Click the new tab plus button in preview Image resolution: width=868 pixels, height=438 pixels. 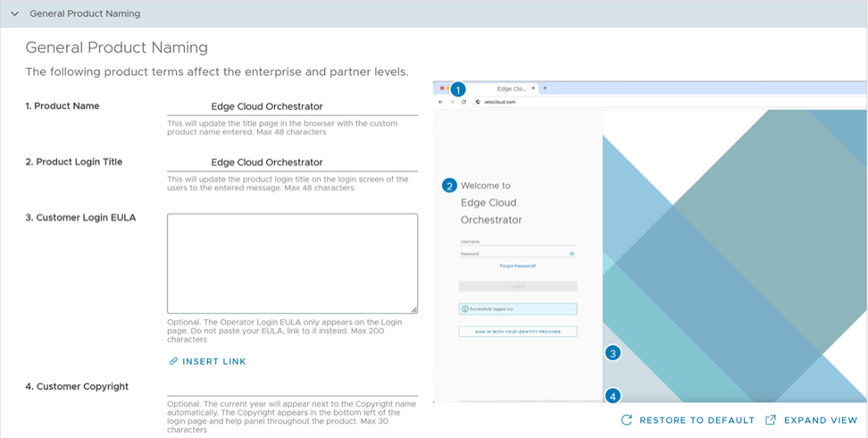pyautogui.click(x=545, y=88)
